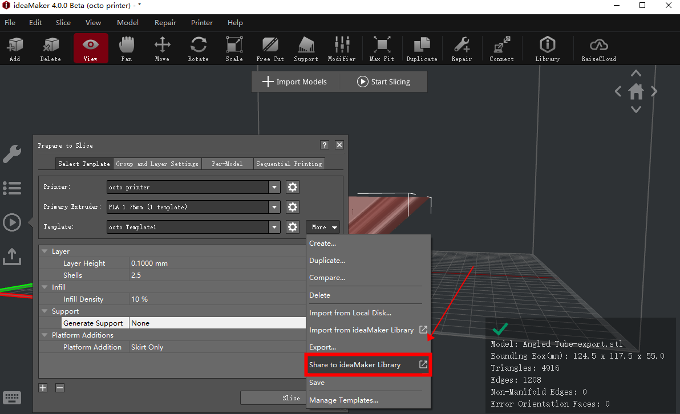This screenshot has height=414, width=680.
Task: Collapse the Layer settings group
Action: click(x=45, y=251)
